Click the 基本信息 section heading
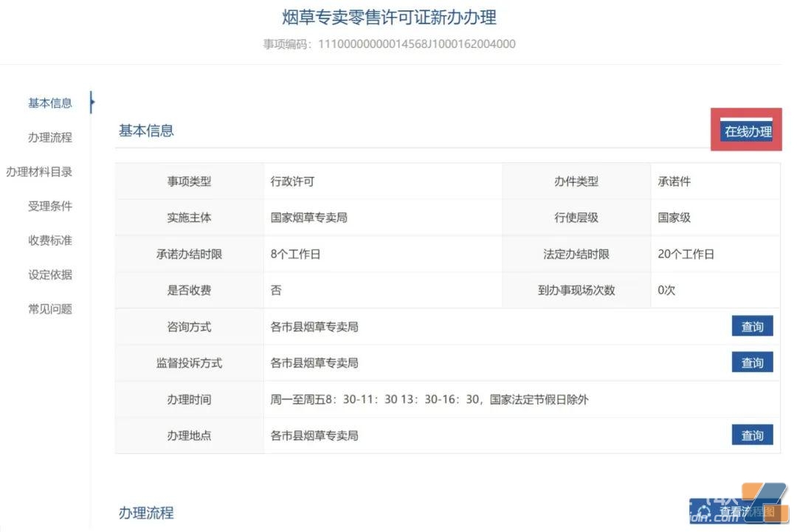Viewport: 797px width, 532px height. pyautogui.click(x=146, y=130)
